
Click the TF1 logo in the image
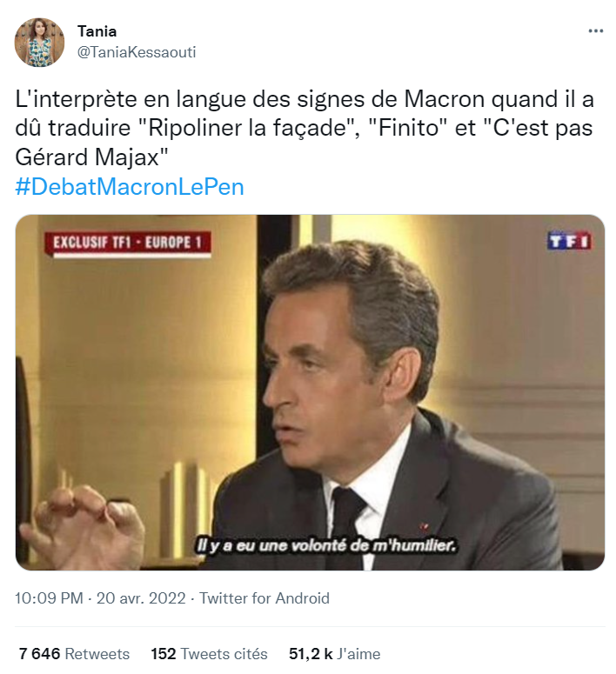[x=568, y=241]
